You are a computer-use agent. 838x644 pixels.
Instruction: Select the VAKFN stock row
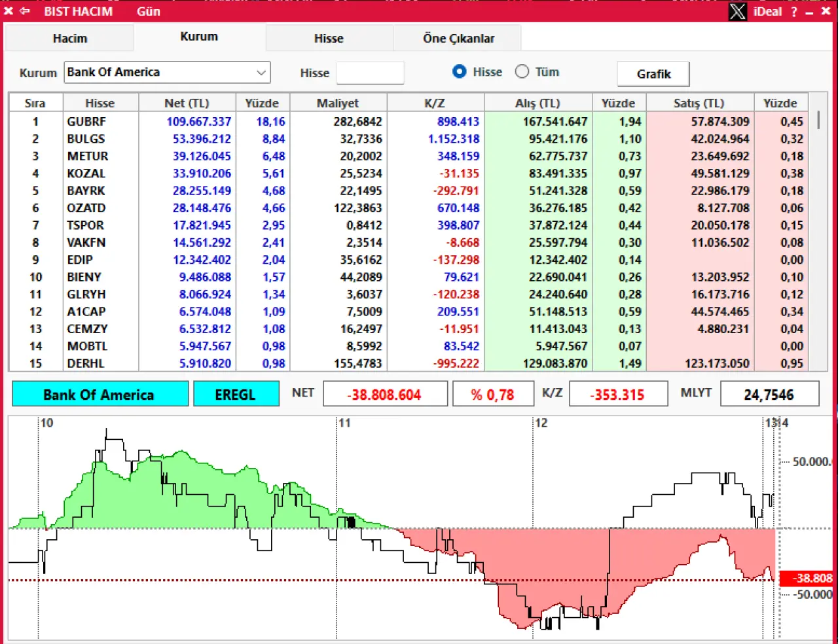point(409,242)
